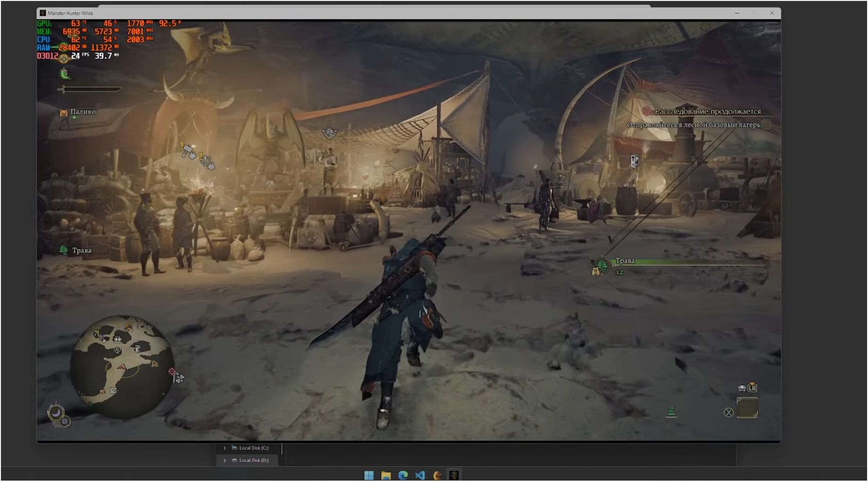Click the circular minimap in the game HUD

(x=121, y=367)
